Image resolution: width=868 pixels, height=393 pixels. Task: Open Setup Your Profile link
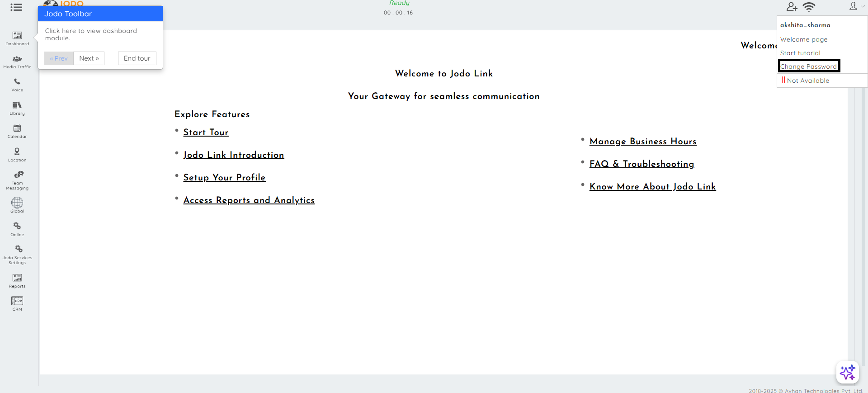224,178
